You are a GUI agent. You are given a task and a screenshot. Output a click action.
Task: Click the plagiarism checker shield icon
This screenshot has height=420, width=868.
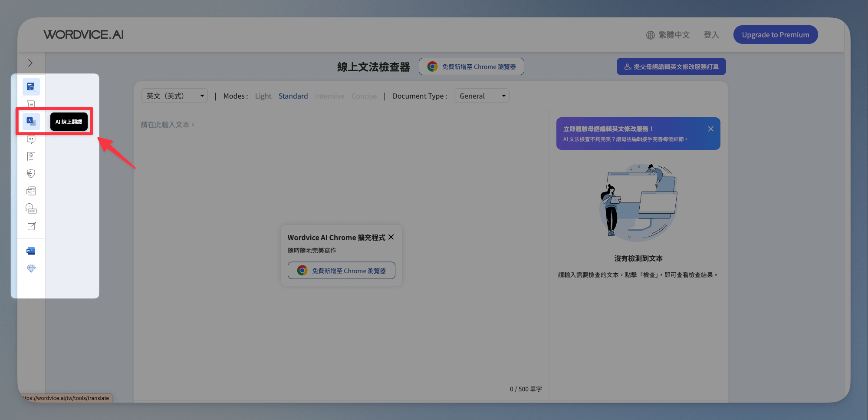click(31, 174)
